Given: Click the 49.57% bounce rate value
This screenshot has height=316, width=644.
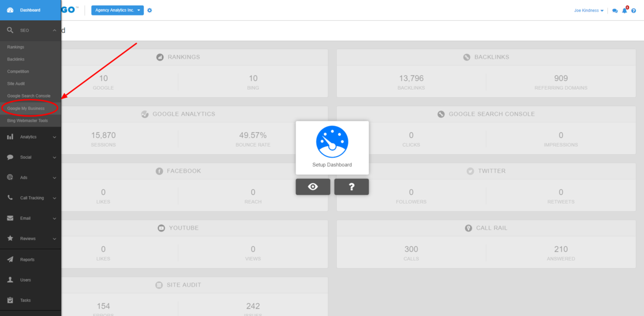Looking at the screenshot, I should pos(253,135).
